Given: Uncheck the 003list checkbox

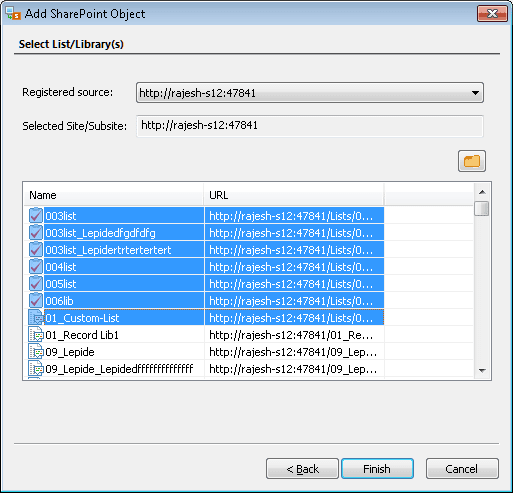Looking at the screenshot, I should [36, 215].
